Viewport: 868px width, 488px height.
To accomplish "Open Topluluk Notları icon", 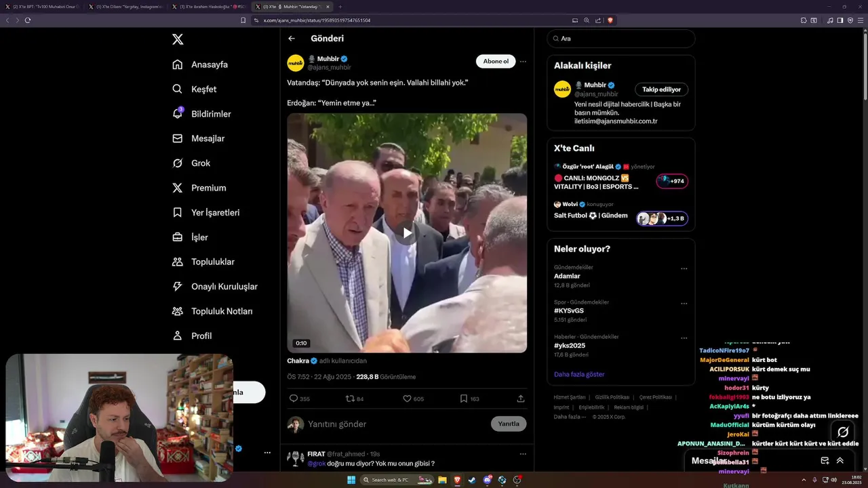I will click(x=177, y=311).
